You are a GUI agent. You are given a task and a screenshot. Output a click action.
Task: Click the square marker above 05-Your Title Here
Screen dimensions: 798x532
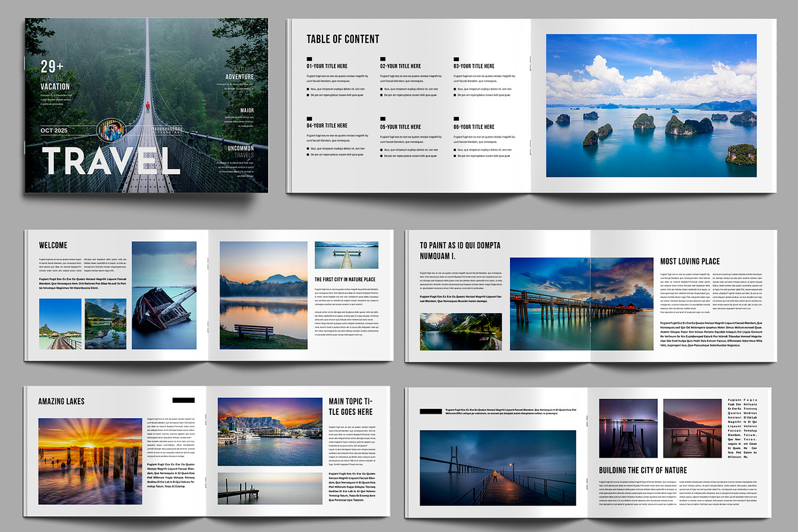click(383, 118)
